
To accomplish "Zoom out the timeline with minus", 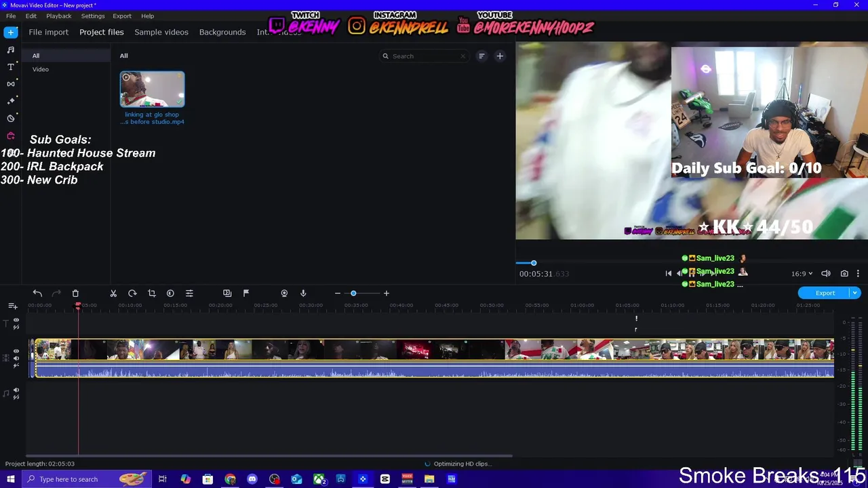I will [x=337, y=293].
